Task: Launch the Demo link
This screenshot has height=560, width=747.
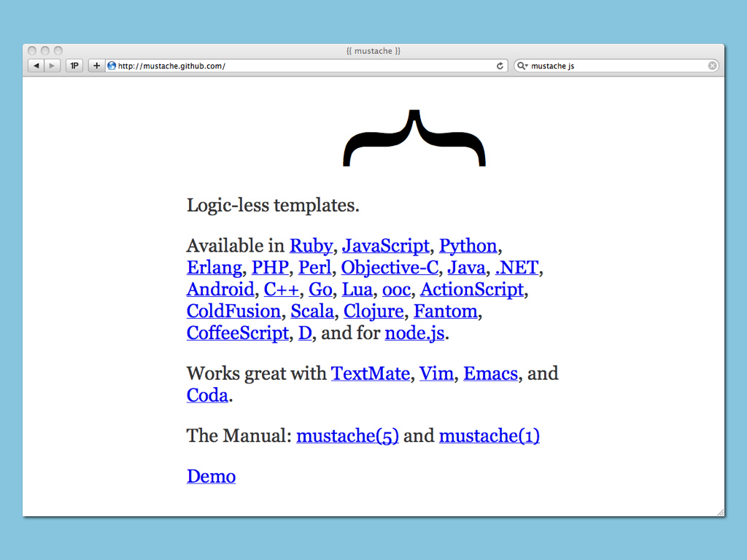Action: [x=211, y=477]
